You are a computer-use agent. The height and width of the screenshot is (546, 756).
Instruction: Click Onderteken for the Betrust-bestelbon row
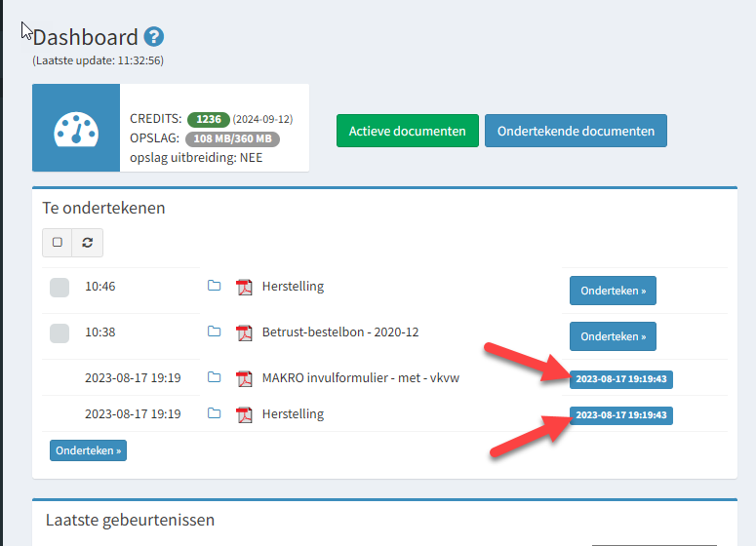(613, 336)
